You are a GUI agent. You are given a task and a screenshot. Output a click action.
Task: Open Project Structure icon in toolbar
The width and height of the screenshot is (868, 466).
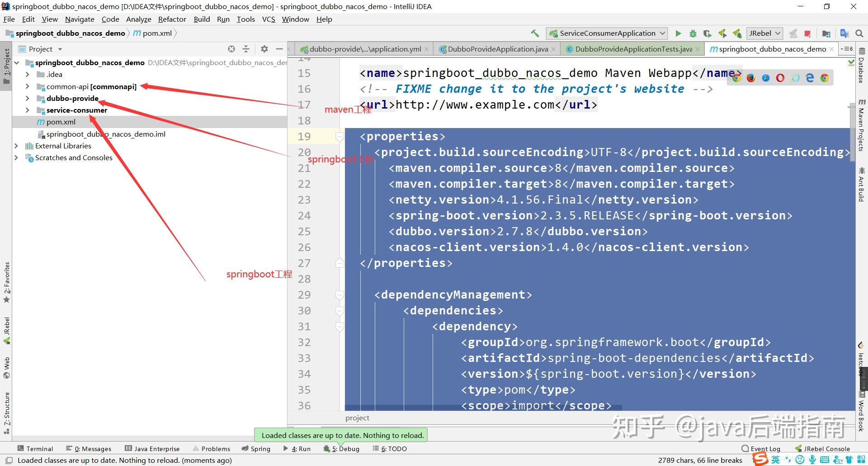click(x=826, y=33)
